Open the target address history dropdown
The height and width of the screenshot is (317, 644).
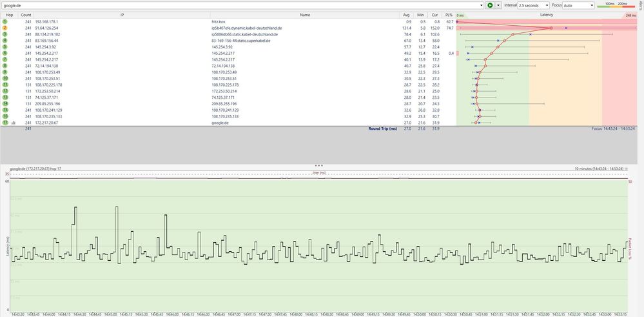[482, 5]
